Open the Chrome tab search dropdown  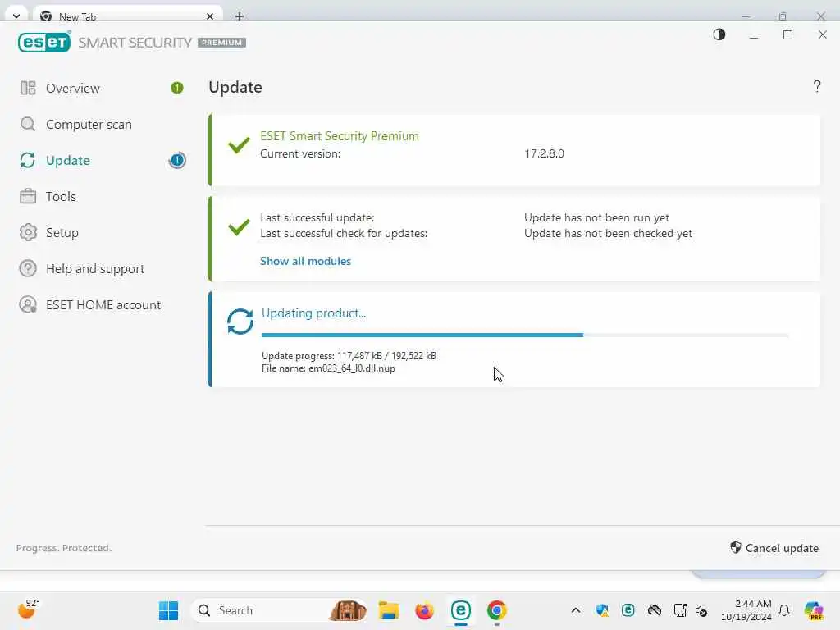tap(16, 16)
